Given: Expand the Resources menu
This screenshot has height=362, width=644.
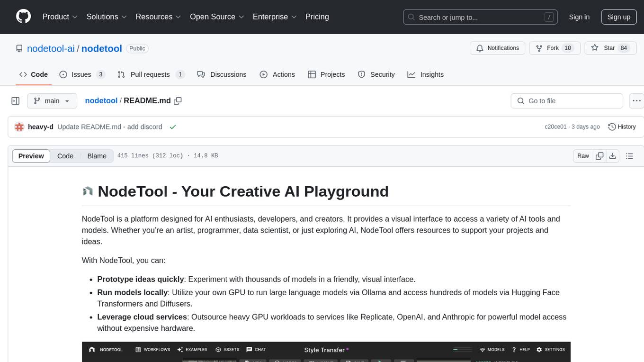Looking at the screenshot, I should point(158,17).
